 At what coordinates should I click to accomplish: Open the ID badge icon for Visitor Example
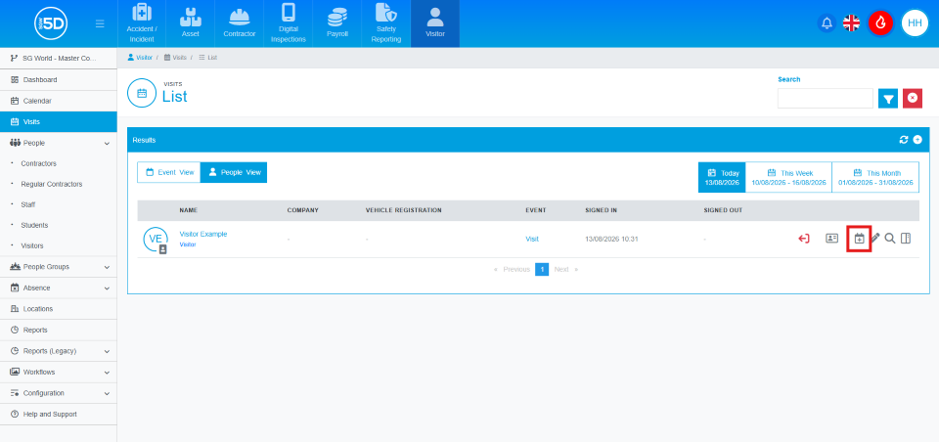click(832, 238)
